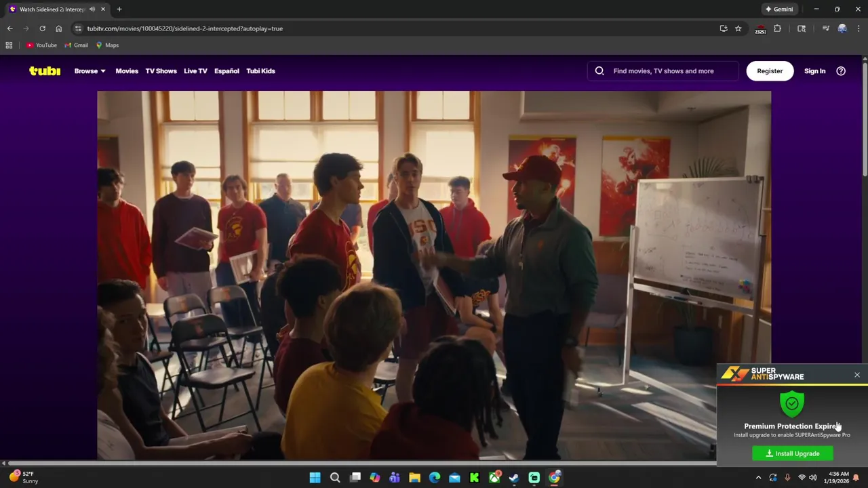Close the Watch Sidelined 2 tab
Image resolution: width=868 pixels, height=488 pixels.
pyautogui.click(x=103, y=9)
